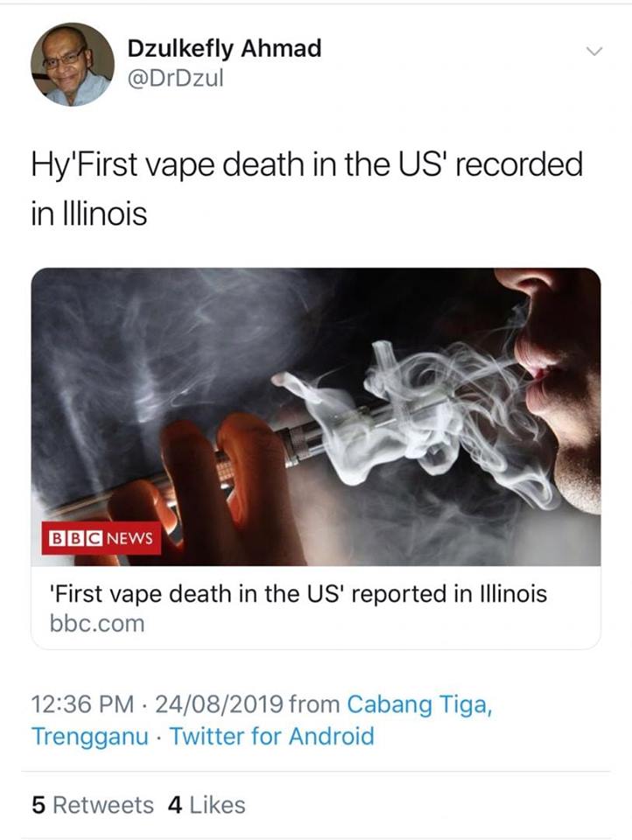The image size is (632, 840).
Task: Click the 24/08/2019 date
Action: tap(219, 703)
